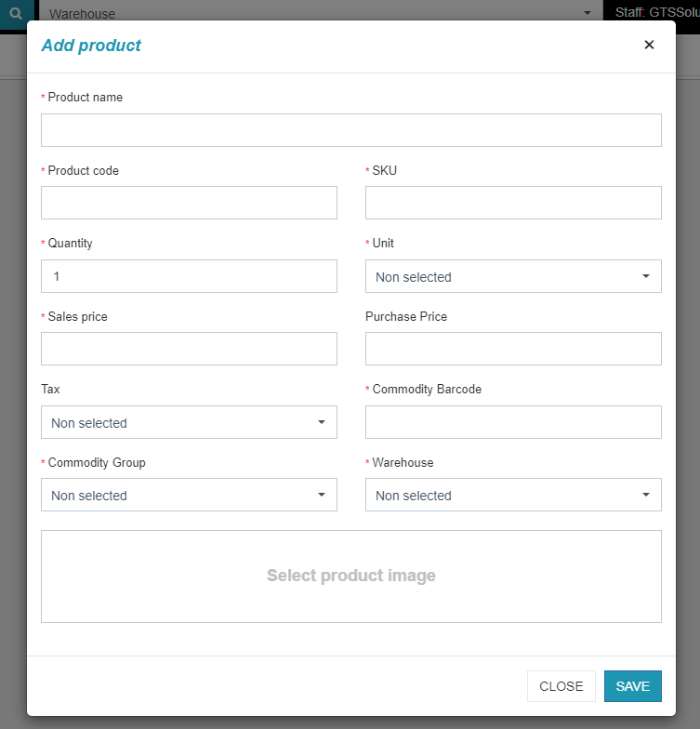This screenshot has height=729, width=700.
Task: Click the Unit dropdown arrow caret
Action: click(646, 276)
